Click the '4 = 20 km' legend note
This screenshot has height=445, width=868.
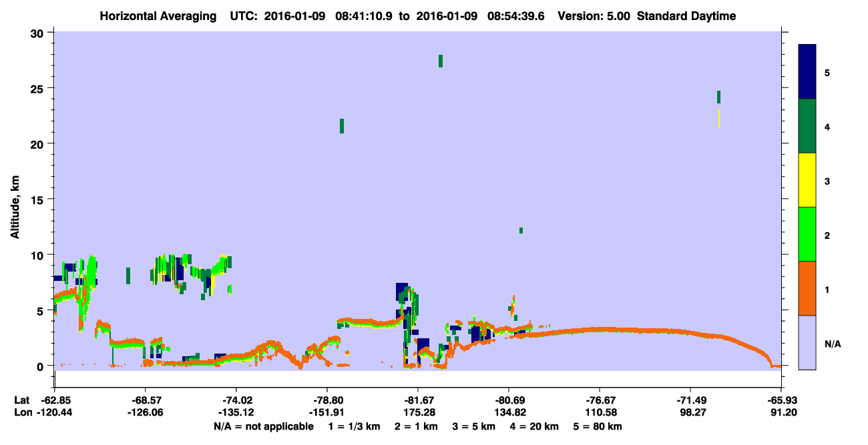(534, 426)
